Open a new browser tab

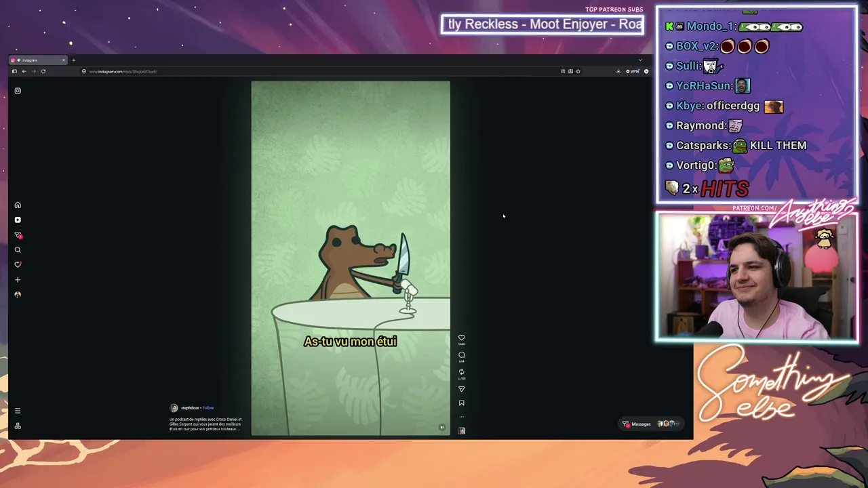[x=74, y=60]
